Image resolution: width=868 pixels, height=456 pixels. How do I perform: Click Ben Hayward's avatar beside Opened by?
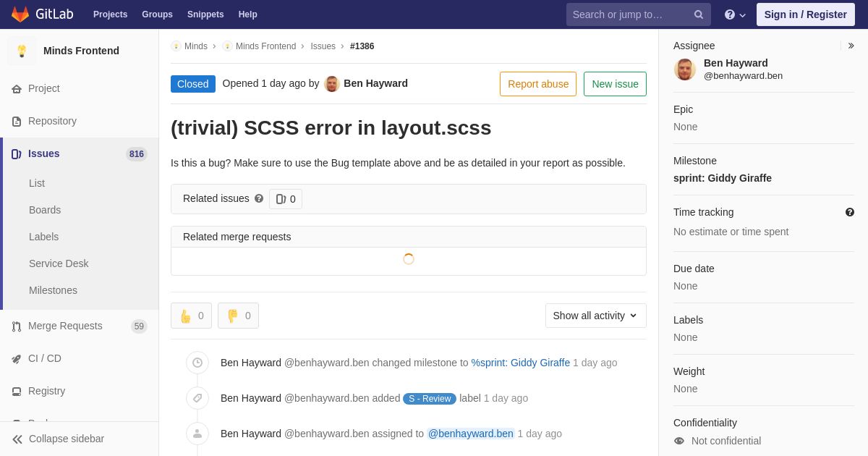click(332, 84)
